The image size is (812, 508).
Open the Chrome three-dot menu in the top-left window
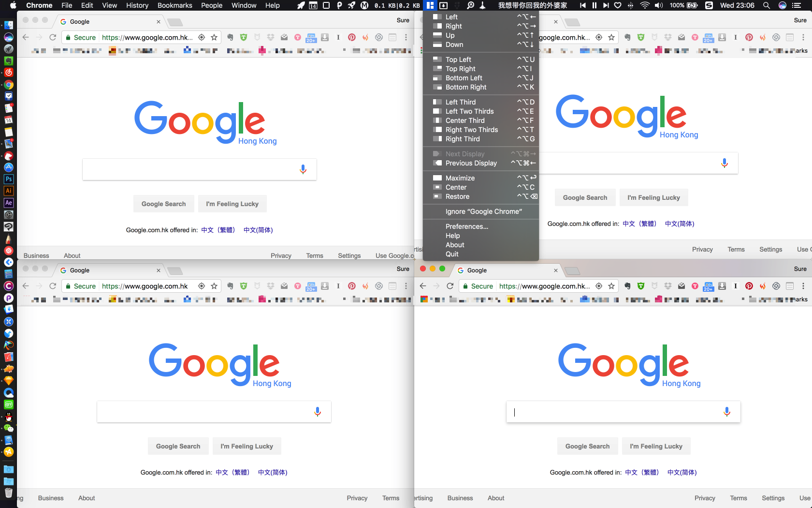[x=406, y=37]
